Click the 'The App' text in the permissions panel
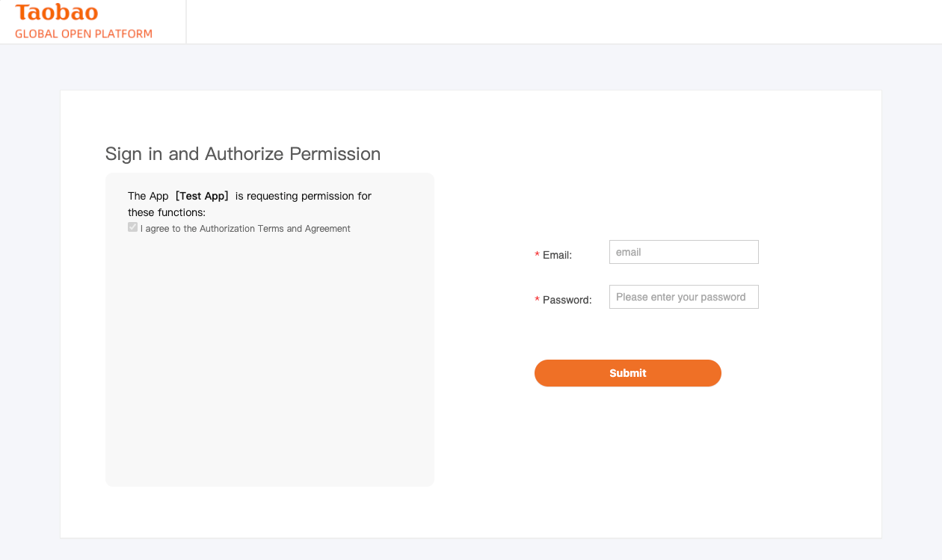The width and height of the screenshot is (942, 560). coord(148,196)
